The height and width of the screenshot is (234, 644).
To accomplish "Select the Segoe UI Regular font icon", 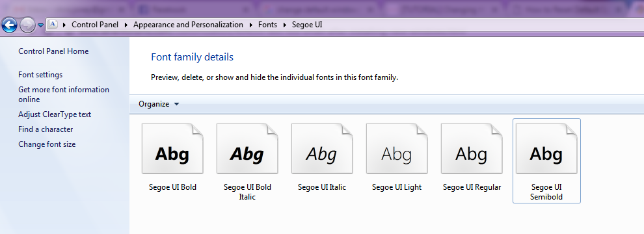I will click(x=472, y=149).
